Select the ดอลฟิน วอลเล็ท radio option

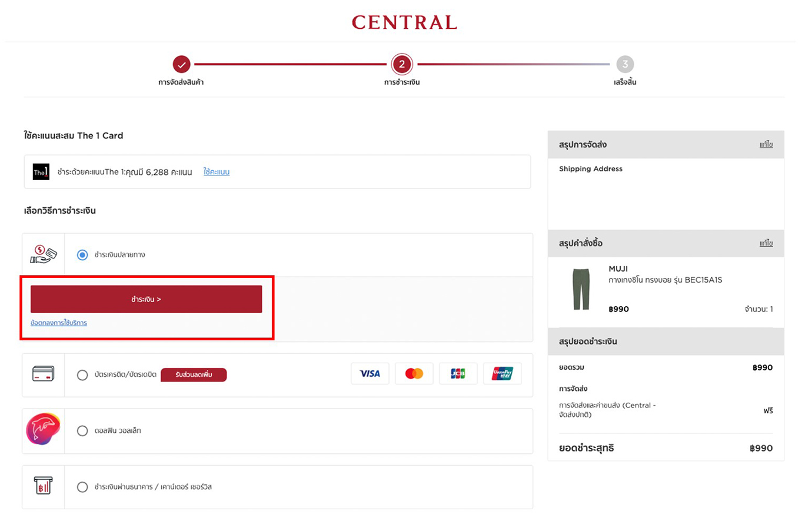click(x=82, y=431)
